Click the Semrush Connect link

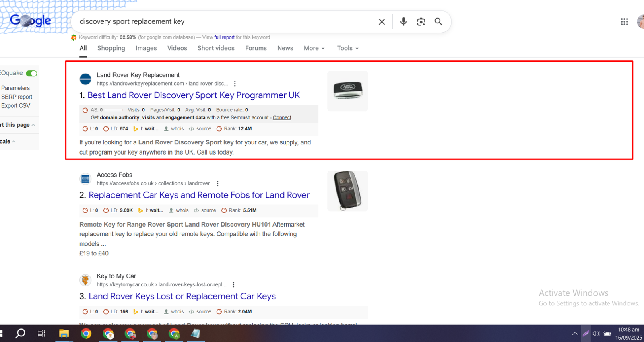tap(282, 118)
